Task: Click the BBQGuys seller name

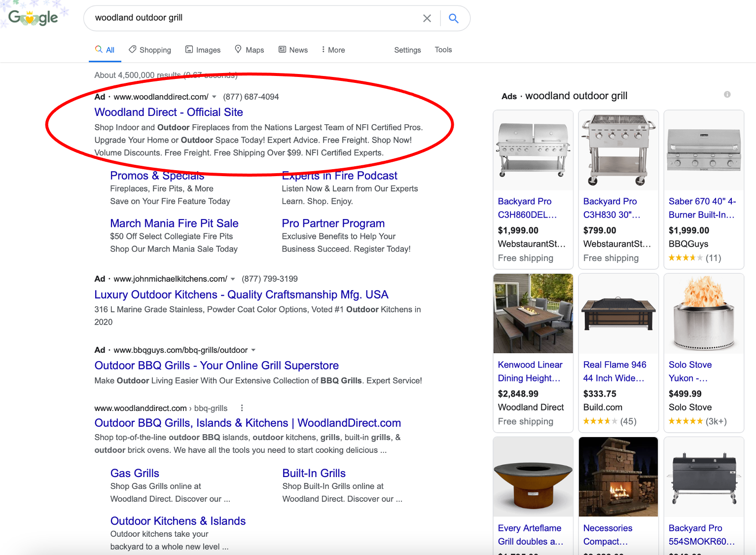Action: pyautogui.click(x=688, y=244)
